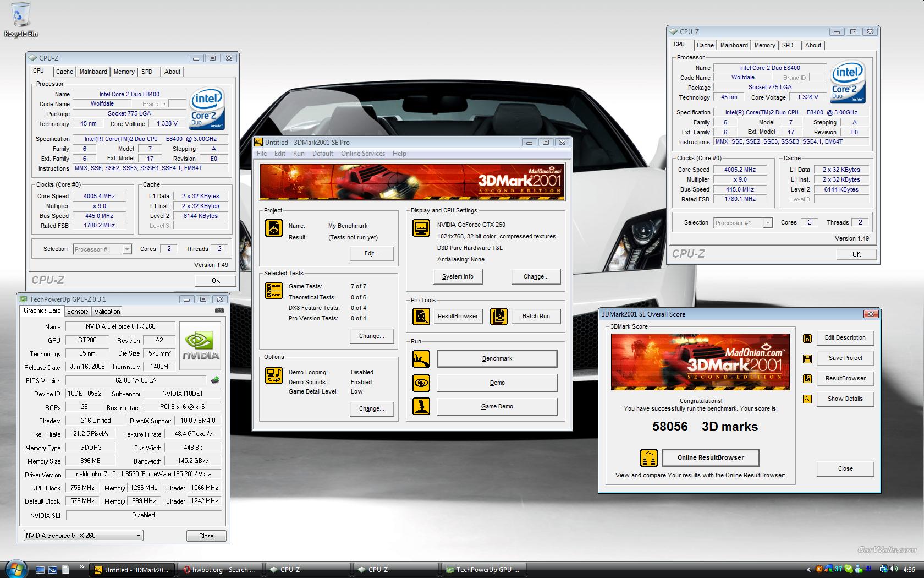Image resolution: width=924 pixels, height=578 pixels.
Task: Click the Benchmark button
Action: (x=497, y=358)
